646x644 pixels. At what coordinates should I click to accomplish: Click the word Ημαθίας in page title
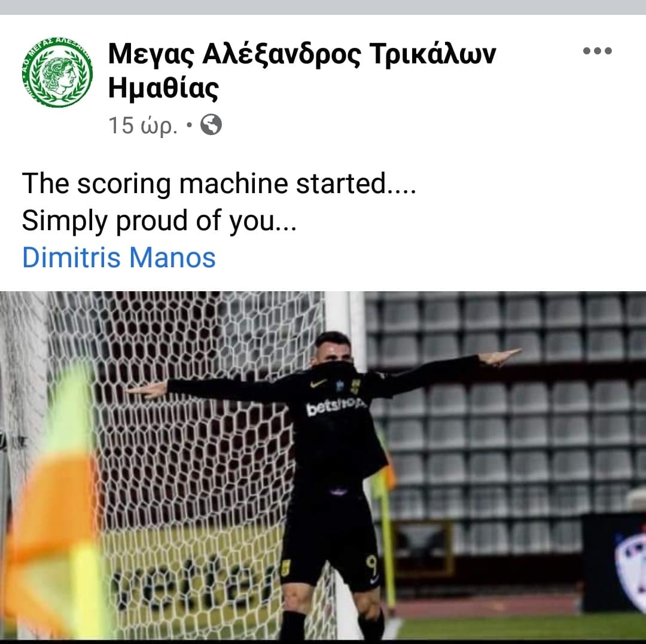click(163, 88)
